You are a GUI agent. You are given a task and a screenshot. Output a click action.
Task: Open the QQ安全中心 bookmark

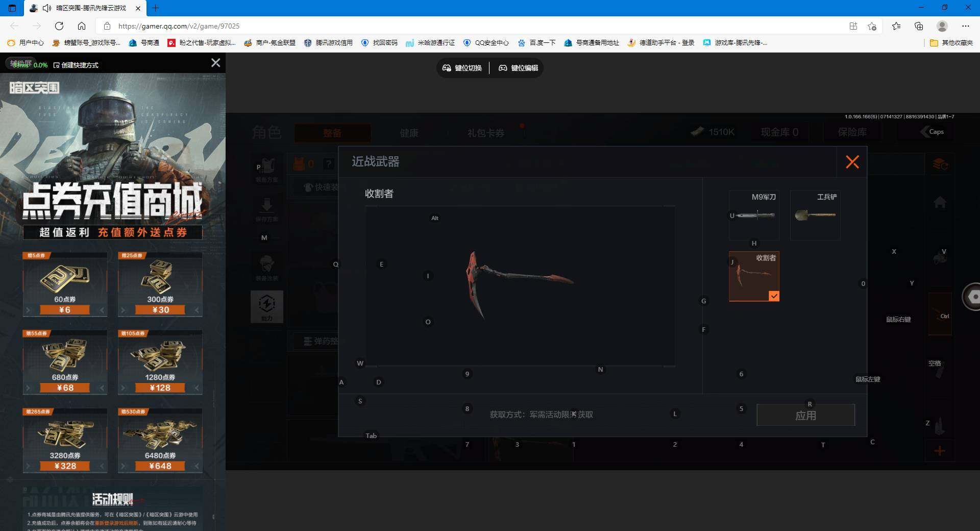[486, 43]
